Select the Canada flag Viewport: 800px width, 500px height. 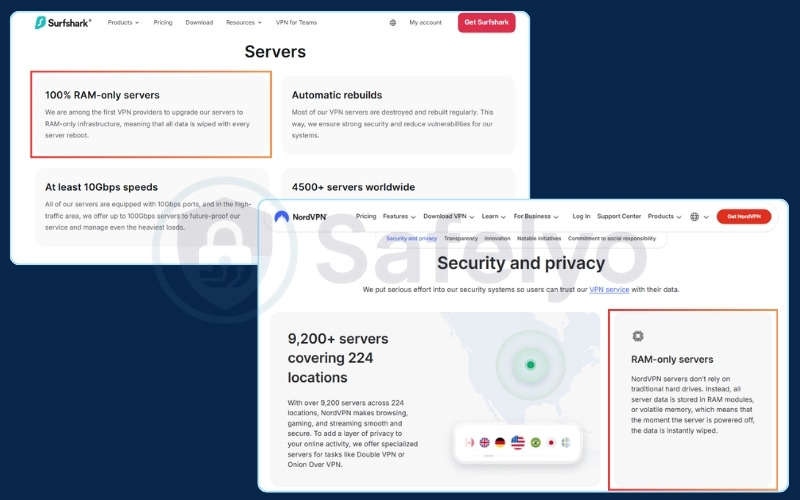pyautogui.click(x=470, y=442)
